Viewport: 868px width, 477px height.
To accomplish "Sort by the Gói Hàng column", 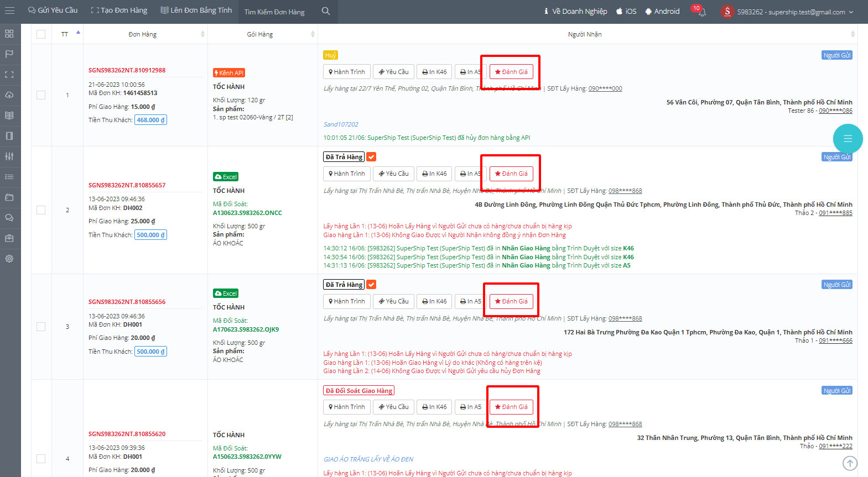I will tap(263, 34).
